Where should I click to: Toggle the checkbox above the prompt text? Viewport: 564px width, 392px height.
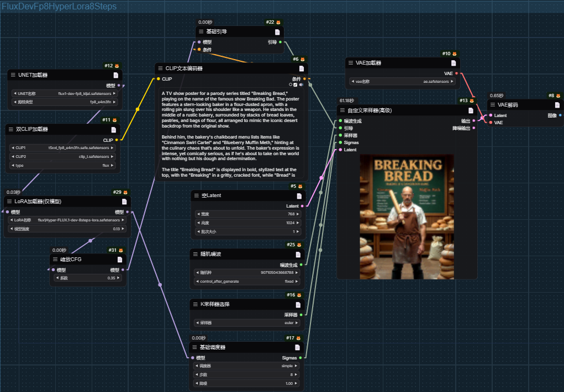[296, 85]
